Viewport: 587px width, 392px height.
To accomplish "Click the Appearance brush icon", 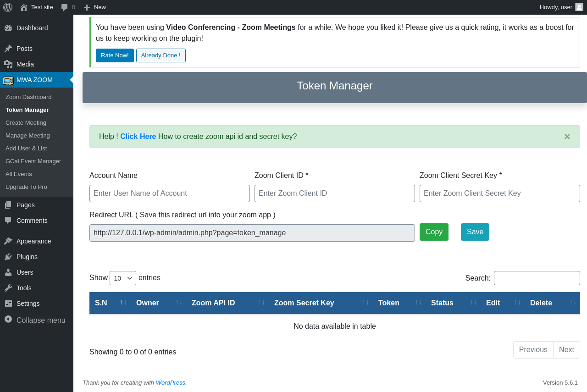I will [8, 241].
